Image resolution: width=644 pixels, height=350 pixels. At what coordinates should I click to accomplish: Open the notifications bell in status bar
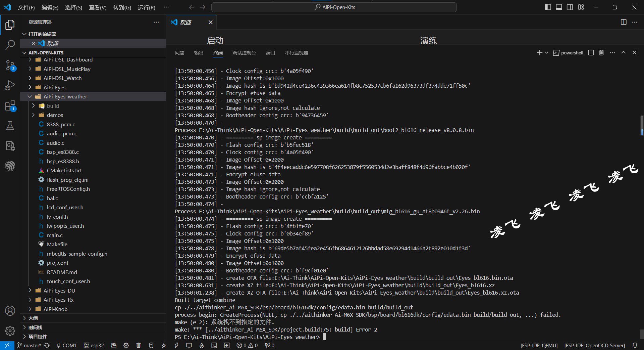click(x=635, y=345)
